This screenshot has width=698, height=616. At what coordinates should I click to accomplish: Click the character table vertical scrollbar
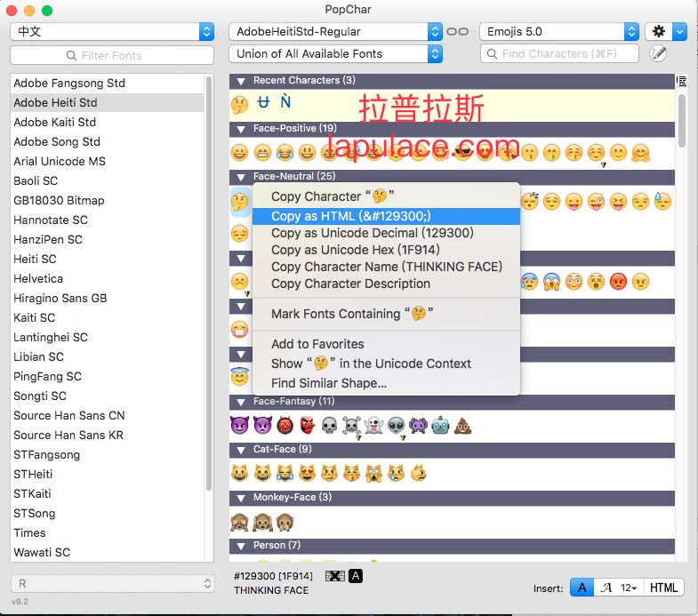681,121
